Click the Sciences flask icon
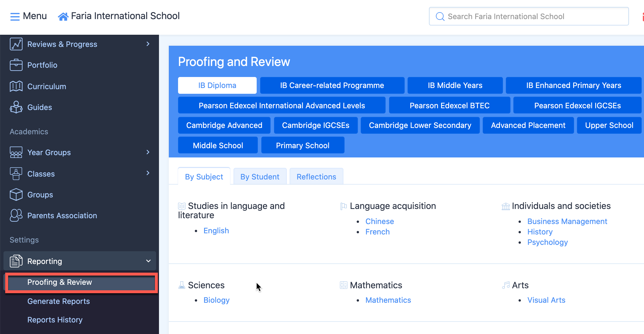 [182, 285]
